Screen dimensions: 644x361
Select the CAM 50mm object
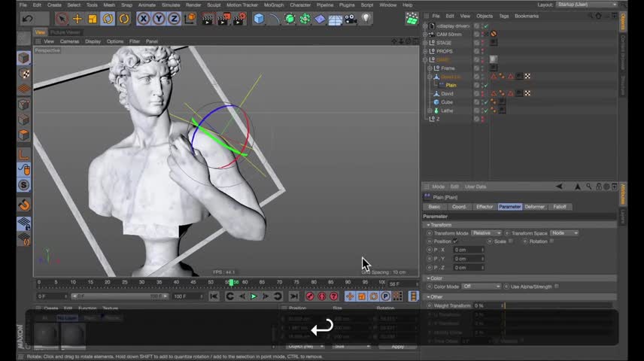[449, 35]
